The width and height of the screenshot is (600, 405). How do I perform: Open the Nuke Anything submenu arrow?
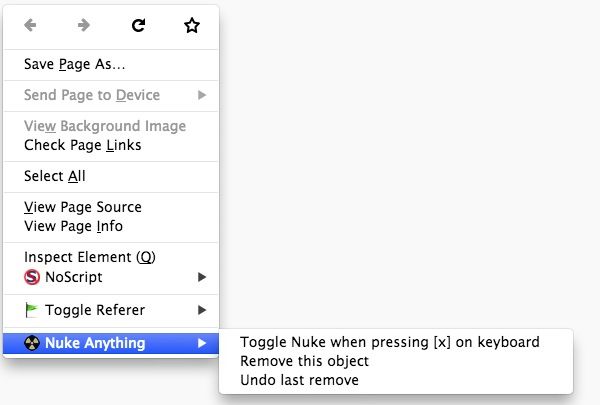202,343
